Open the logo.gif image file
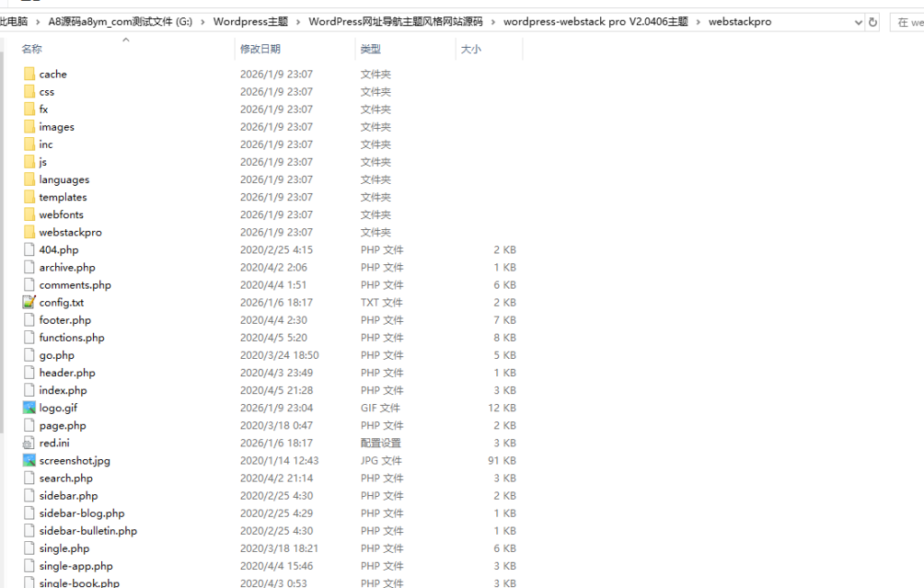924x588 pixels. 54,408
